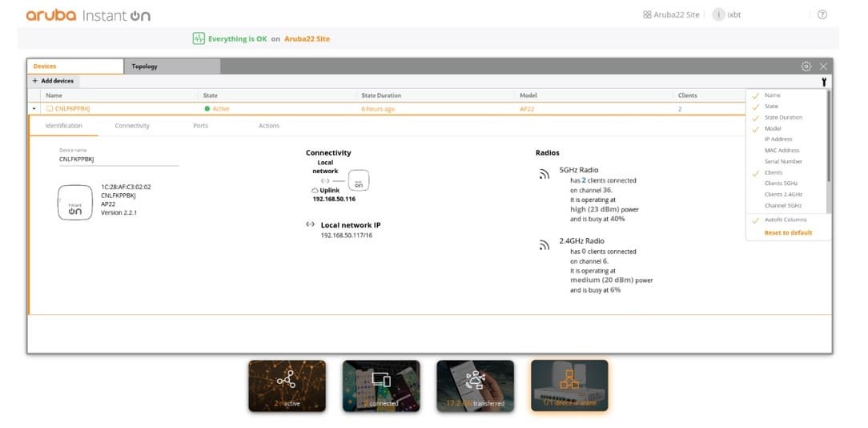Enable the Clients 5GHz column
Viewport: 868px width, 428px height.
pos(781,183)
